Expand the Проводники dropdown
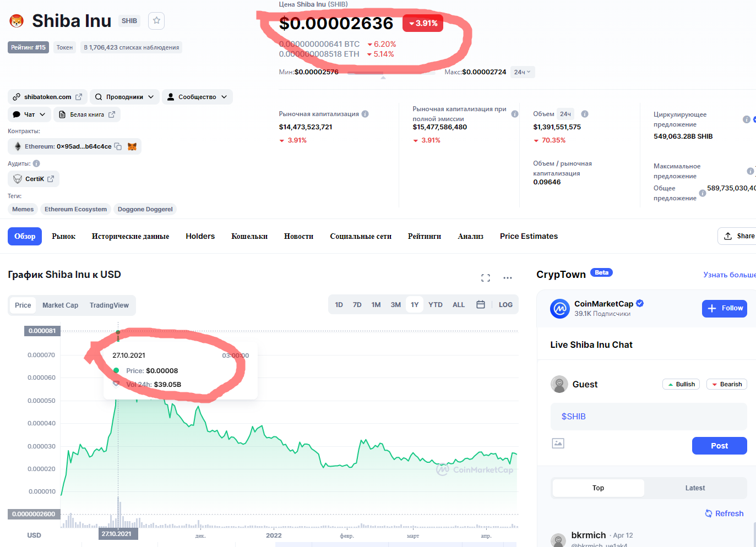756x547 pixels. click(125, 97)
